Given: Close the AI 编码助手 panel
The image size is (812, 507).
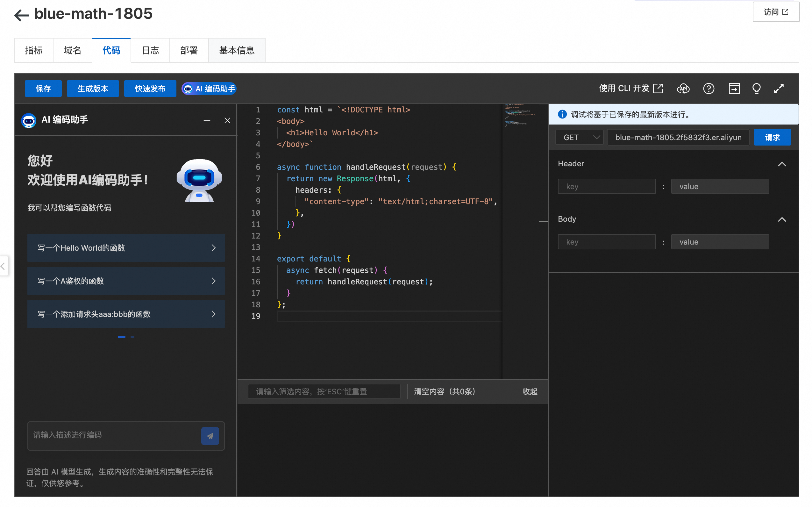Looking at the screenshot, I should point(227,120).
